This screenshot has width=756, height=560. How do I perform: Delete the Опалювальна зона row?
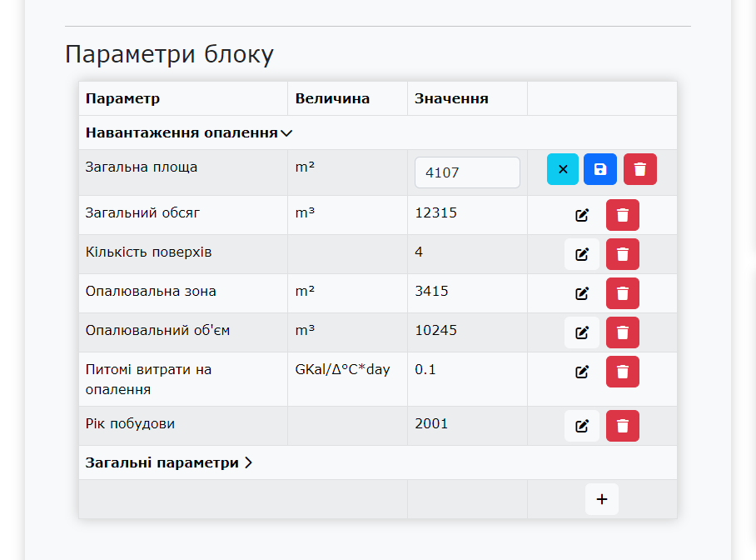622,293
